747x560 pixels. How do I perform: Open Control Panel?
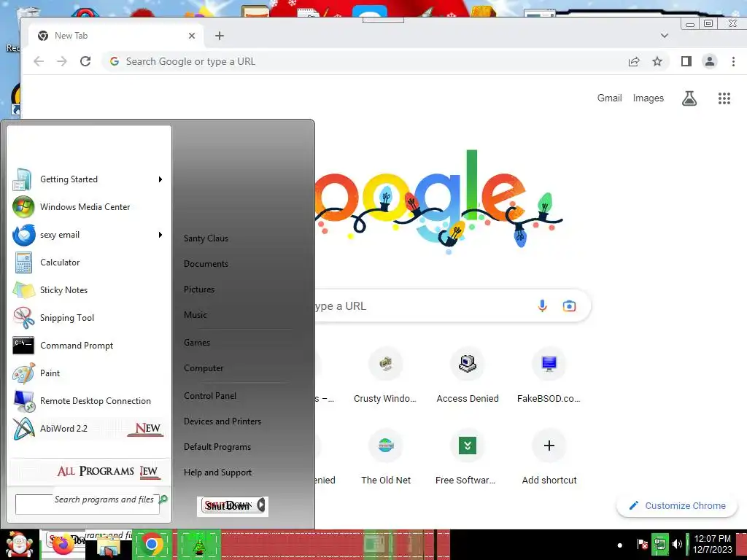tap(210, 396)
